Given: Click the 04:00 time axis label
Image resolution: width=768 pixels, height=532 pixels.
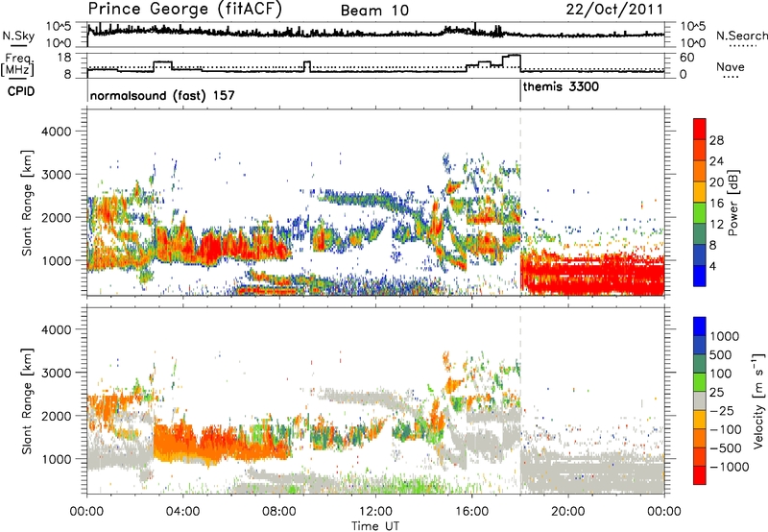Looking at the screenshot, I should 183,512.
